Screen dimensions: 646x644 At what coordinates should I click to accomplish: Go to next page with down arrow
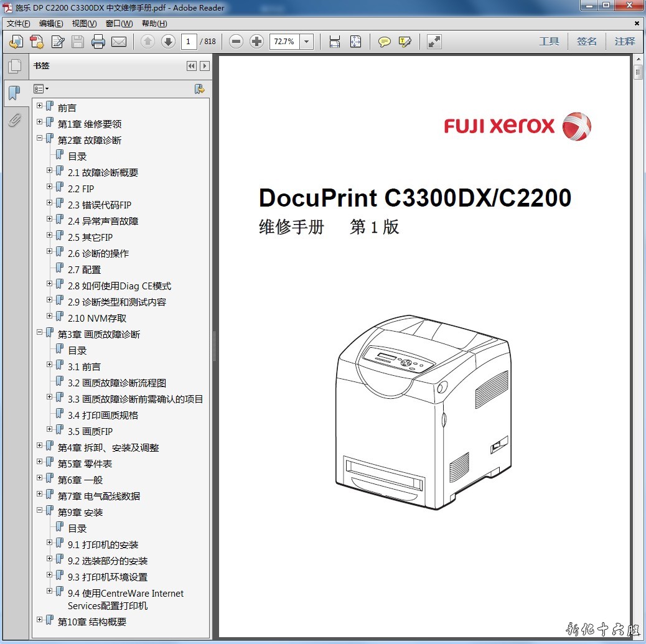(x=168, y=42)
